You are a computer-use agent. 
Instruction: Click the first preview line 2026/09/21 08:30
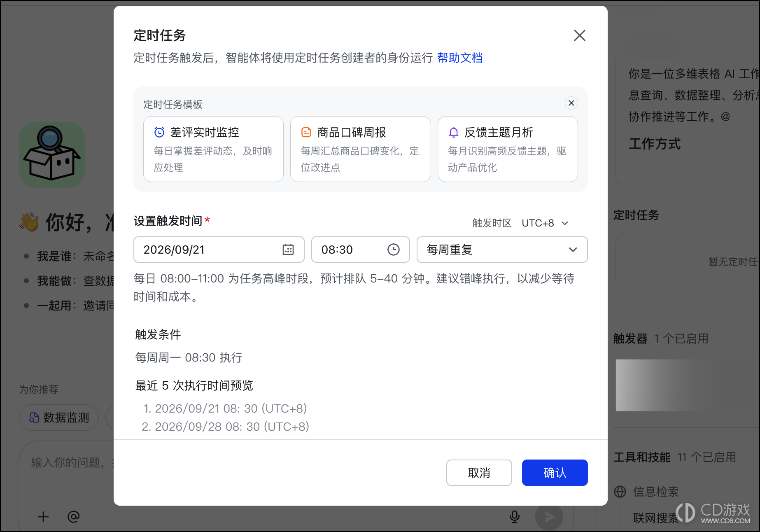pyautogui.click(x=225, y=408)
